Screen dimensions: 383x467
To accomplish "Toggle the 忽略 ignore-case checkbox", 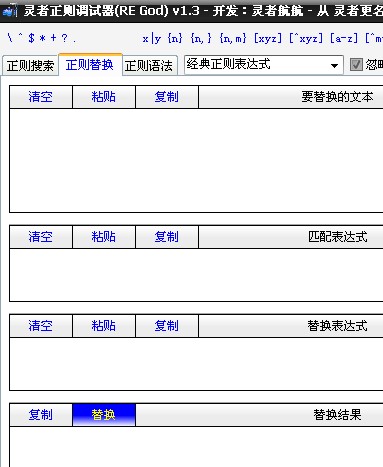I will pyautogui.click(x=356, y=64).
